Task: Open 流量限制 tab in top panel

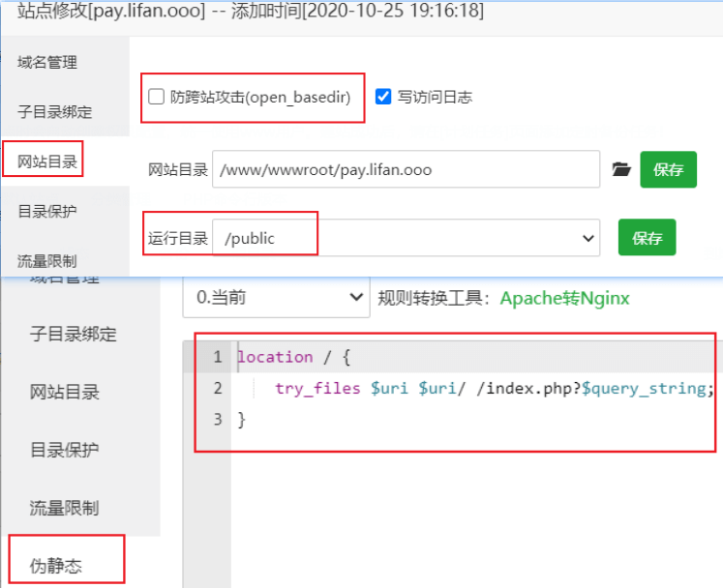Action: point(47,260)
